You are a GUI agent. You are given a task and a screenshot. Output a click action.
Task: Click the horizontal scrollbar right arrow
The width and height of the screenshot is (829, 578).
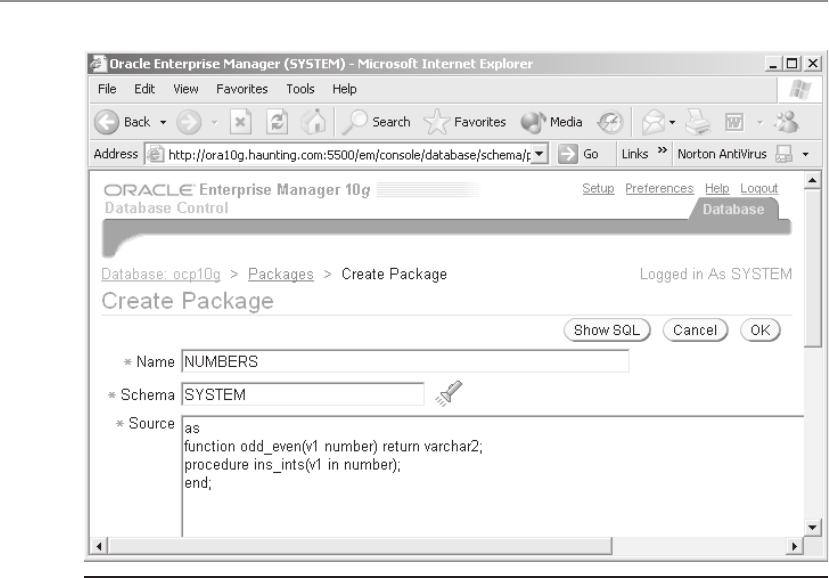[x=794, y=546]
